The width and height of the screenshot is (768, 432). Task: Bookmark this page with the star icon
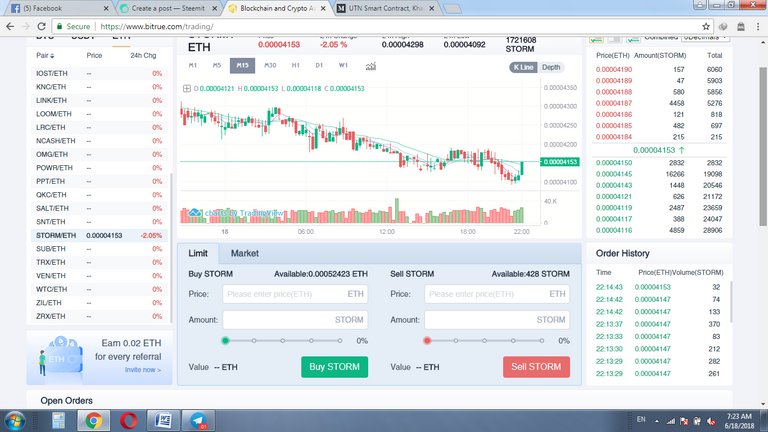click(706, 26)
